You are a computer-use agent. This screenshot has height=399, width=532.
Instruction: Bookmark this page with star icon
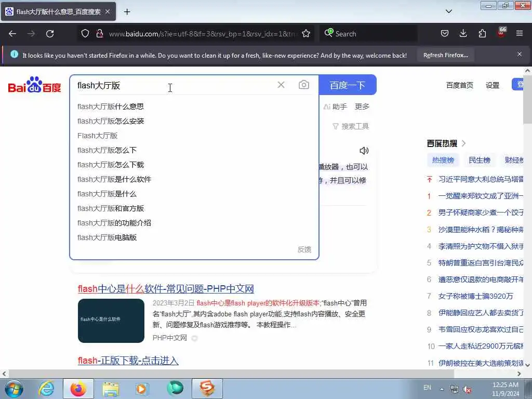(306, 34)
